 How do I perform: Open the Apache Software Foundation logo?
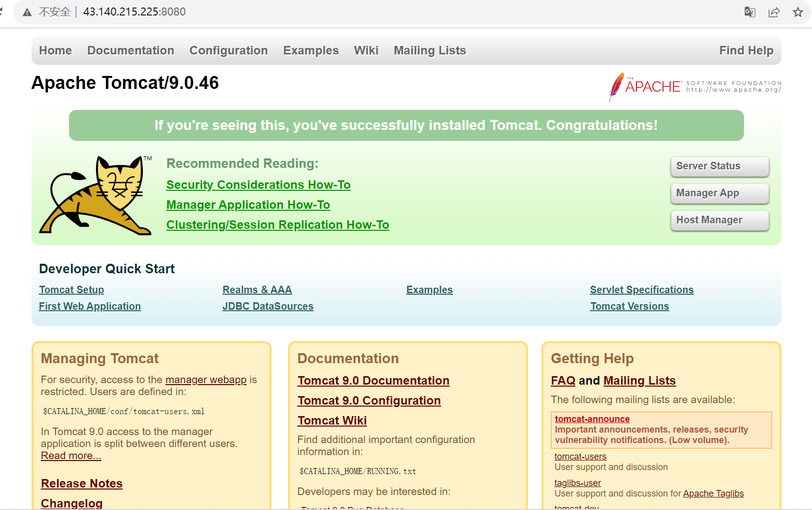[x=694, y=87]
